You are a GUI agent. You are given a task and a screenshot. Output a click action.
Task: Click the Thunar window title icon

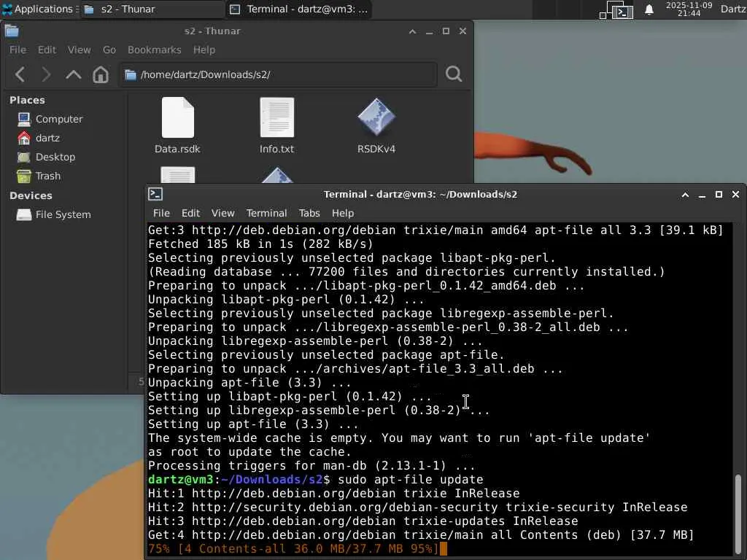click(x=12, y=31)
